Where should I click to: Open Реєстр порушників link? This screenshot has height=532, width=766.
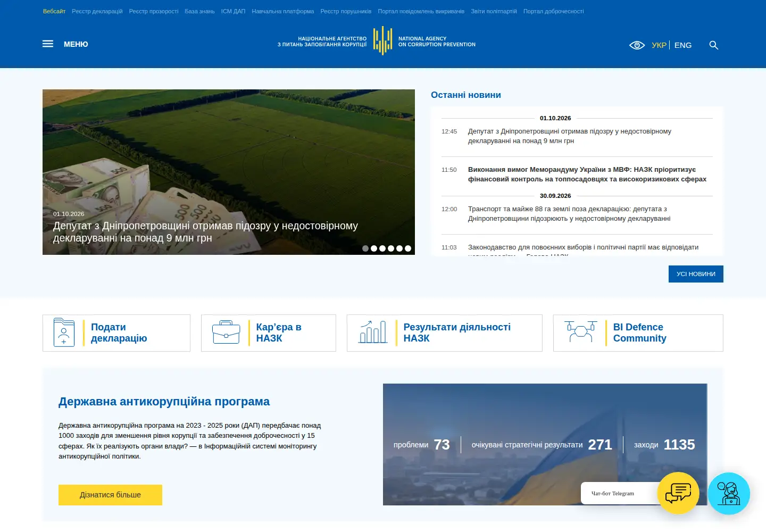pos(346,11)
